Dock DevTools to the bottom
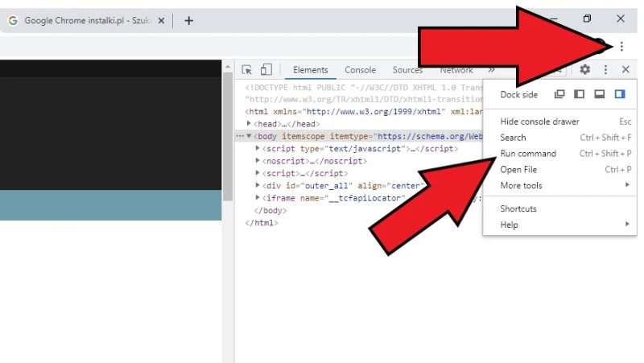 (x=599, y=94)
